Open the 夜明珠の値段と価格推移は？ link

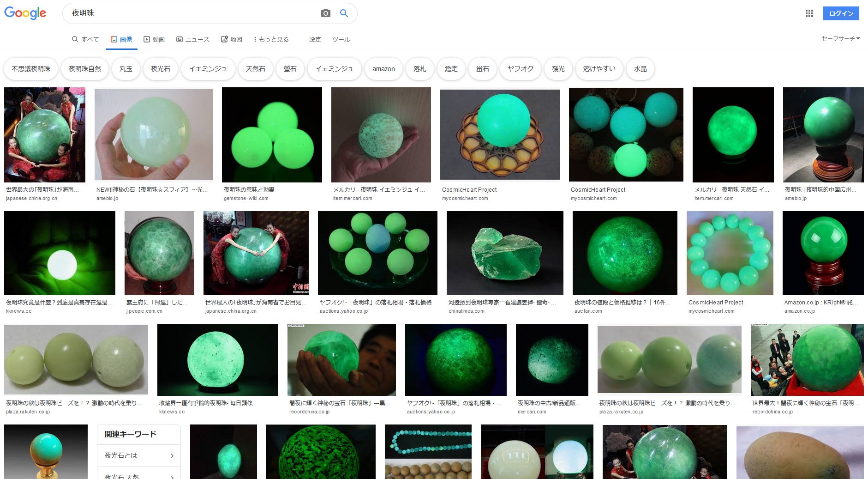[x=623, y=302]
